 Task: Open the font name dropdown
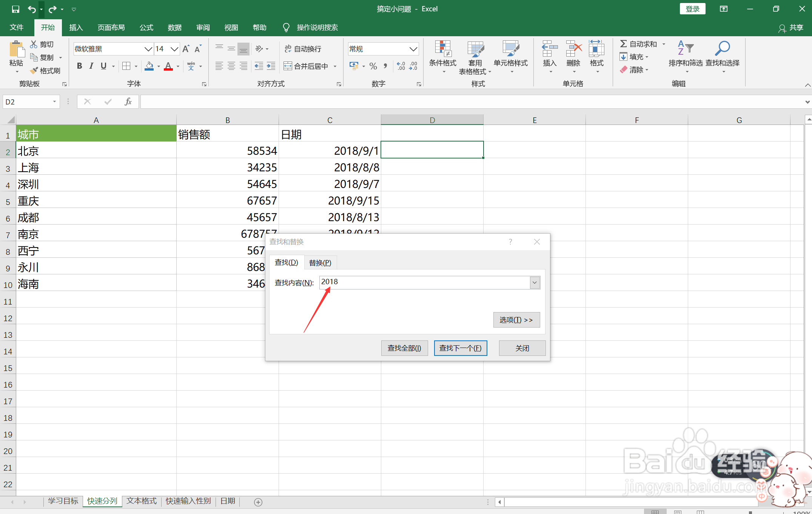click(148, 49)
